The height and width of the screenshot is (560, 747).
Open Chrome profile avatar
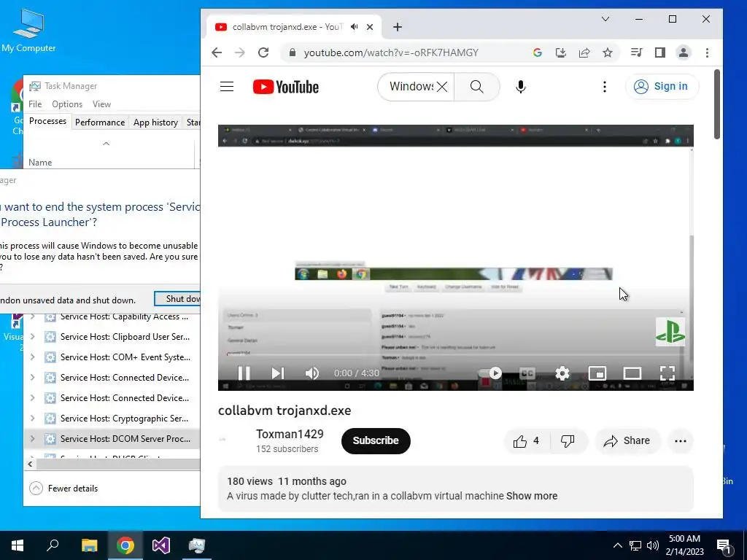coord(683,52)
